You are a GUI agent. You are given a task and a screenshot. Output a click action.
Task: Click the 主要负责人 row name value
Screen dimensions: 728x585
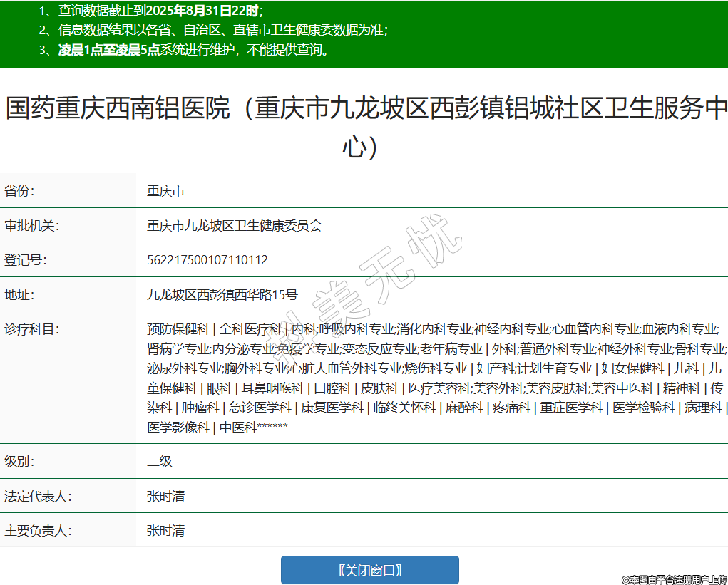pos(165,530)
